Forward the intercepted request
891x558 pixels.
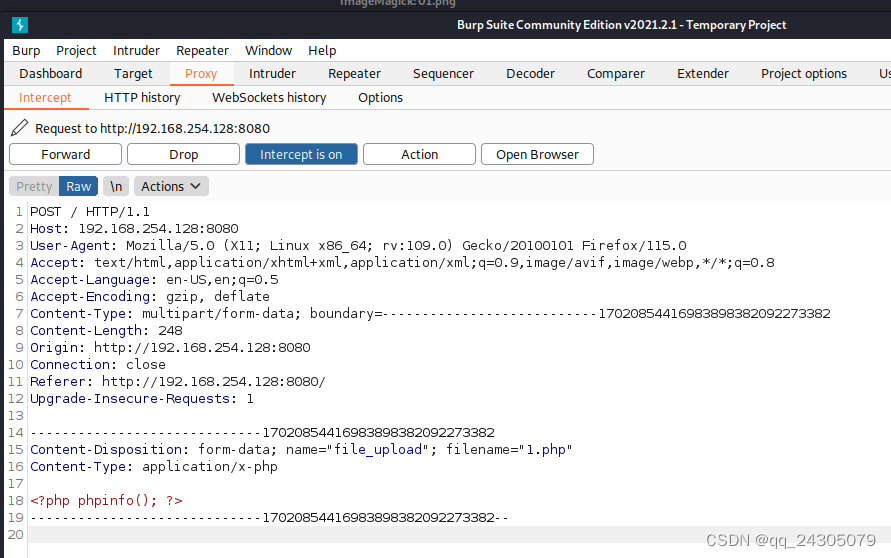(65, 154)
